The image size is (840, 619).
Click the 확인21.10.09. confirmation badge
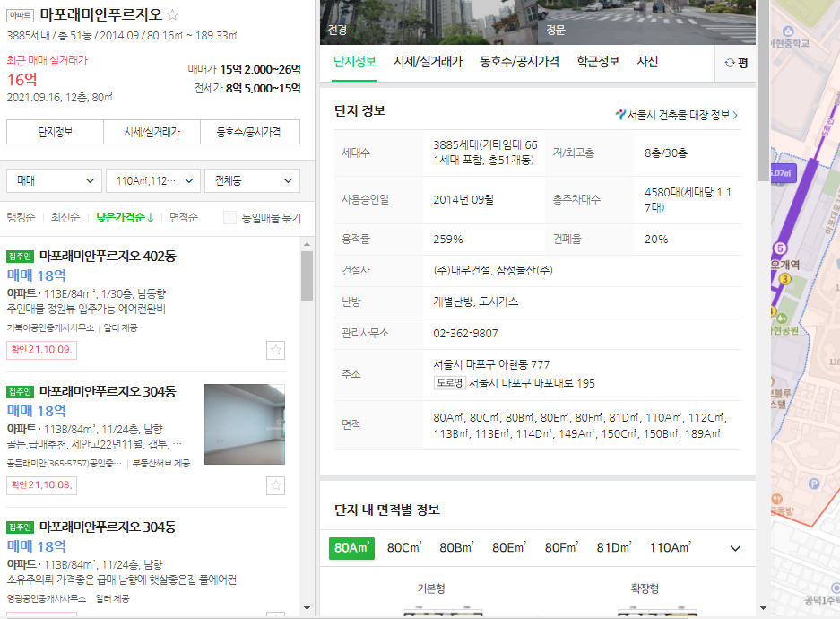point(42,350)
